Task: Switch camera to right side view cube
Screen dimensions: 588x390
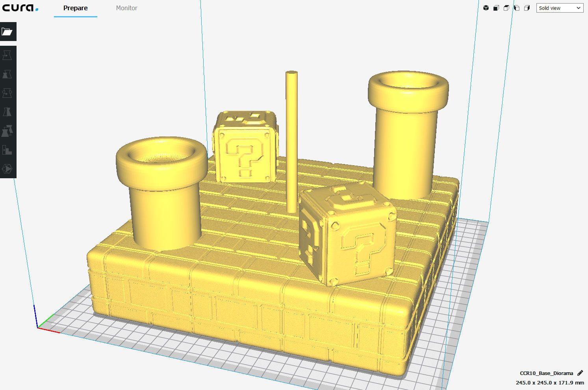Action: [x=527, y=8]
